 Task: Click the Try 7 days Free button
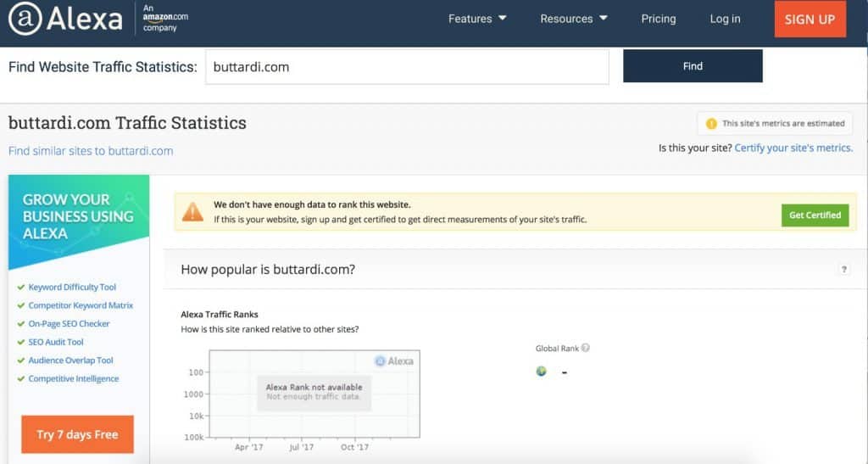[x=77, y=434]
